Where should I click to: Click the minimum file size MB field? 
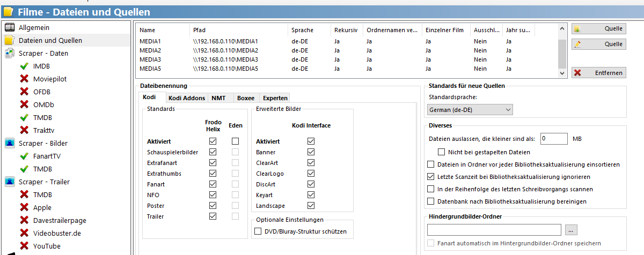point(554,138)
